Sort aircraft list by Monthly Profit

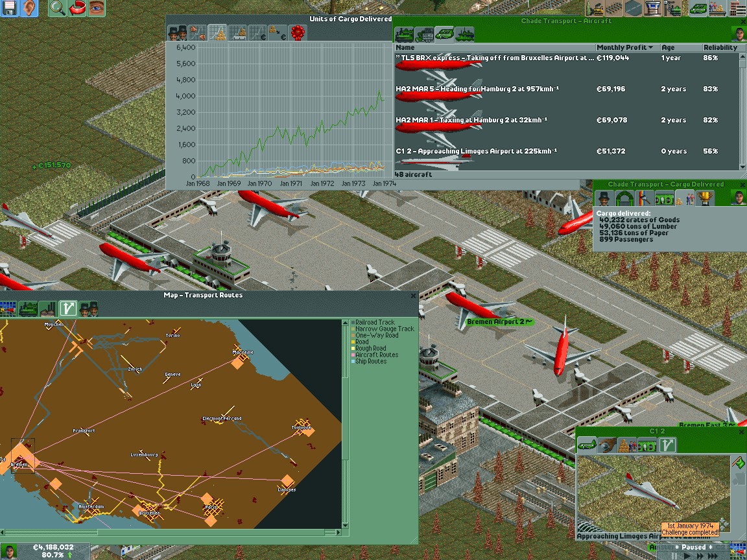tap(628, 47)
